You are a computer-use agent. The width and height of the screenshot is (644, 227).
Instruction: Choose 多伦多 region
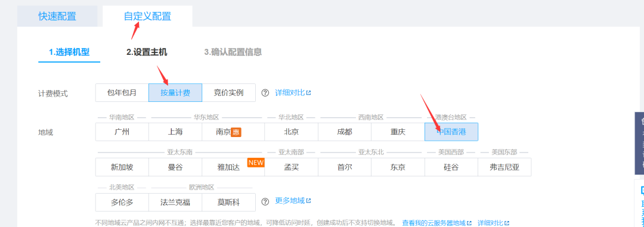pyautogui.click(x=122, y=203)
